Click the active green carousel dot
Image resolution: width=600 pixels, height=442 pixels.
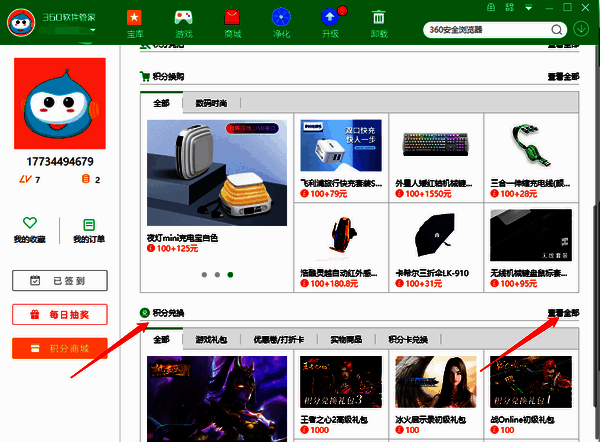[230, 275]
